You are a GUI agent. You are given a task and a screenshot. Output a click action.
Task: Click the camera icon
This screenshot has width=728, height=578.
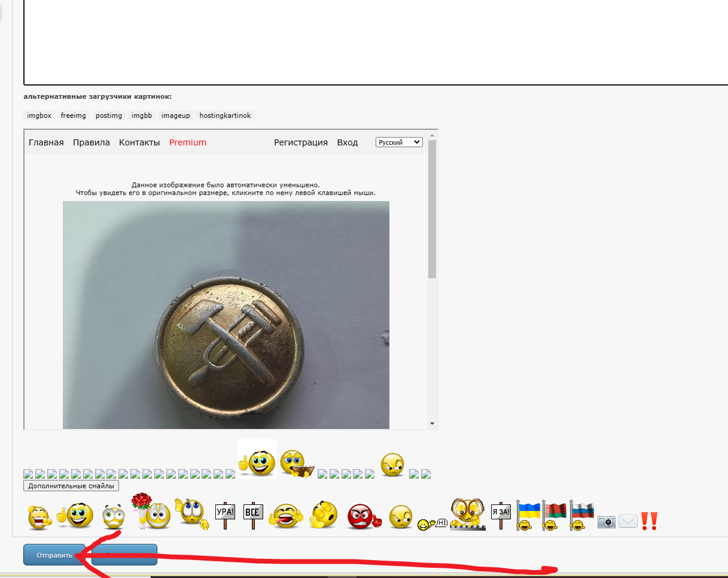point(607,522)
